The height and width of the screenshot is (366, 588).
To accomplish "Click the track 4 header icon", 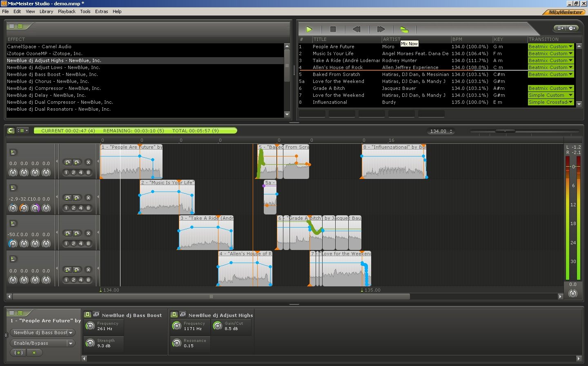I will [x=13, y=259].
